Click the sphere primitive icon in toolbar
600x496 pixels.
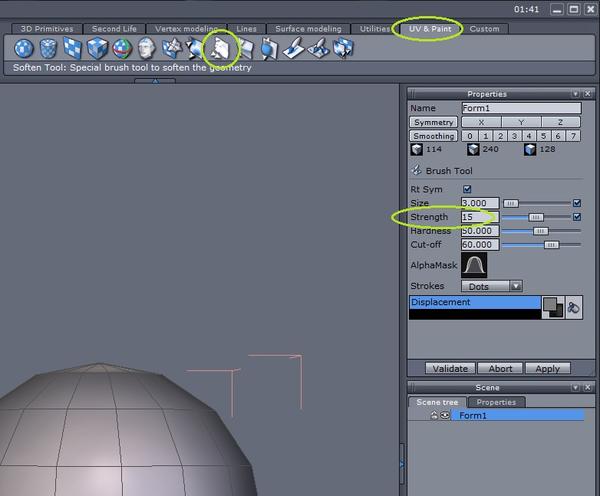point(23,48)
